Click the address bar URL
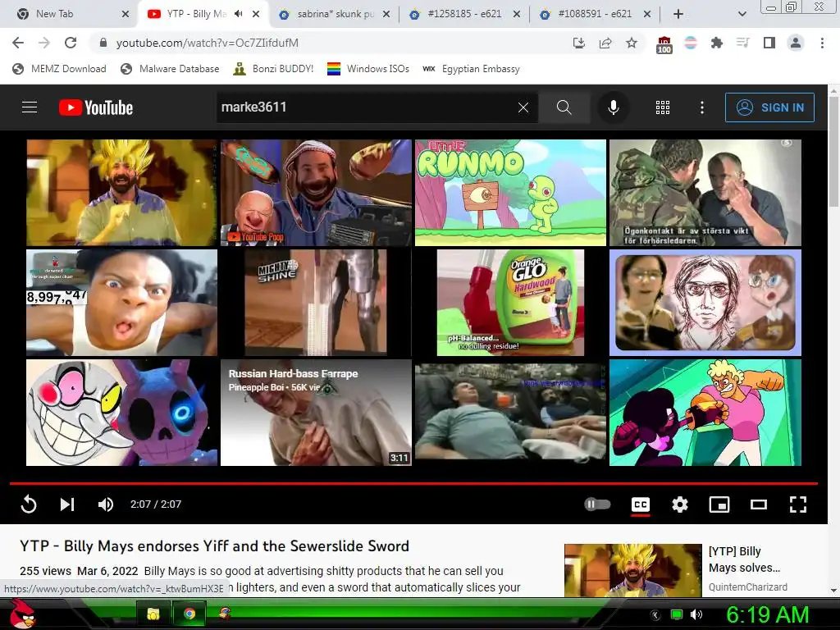Image resolution: width=840 pixels, height=630 pixels. 208,43
